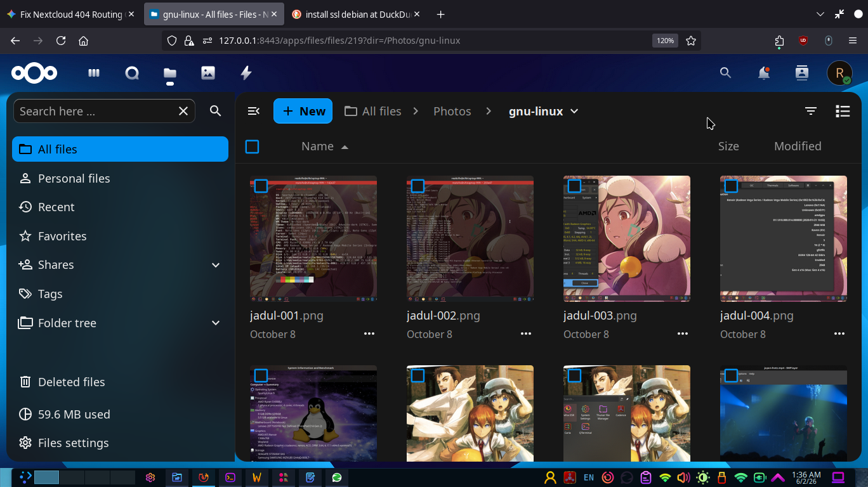Select checkbox on the SMPlayer concert thumbnail
This screenshot has width=868, height=487.
[731, 375]
